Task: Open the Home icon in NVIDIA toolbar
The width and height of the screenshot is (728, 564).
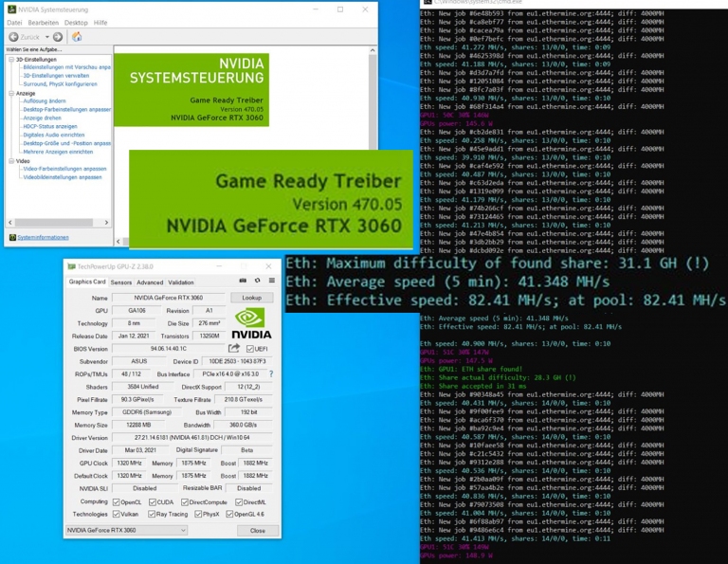Action: [x=77, y=37]
